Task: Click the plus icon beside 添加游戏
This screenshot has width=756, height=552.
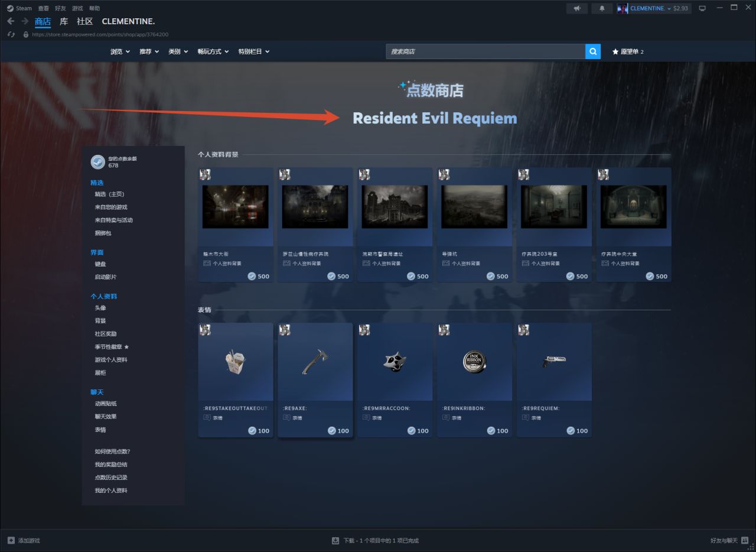Action: pos(11,540)
